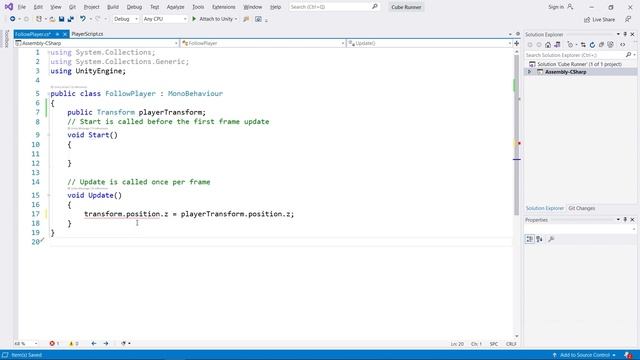This screenshot has width=640, height=360.
Task: Click the red error count indicator
Action: click(54, 344)
